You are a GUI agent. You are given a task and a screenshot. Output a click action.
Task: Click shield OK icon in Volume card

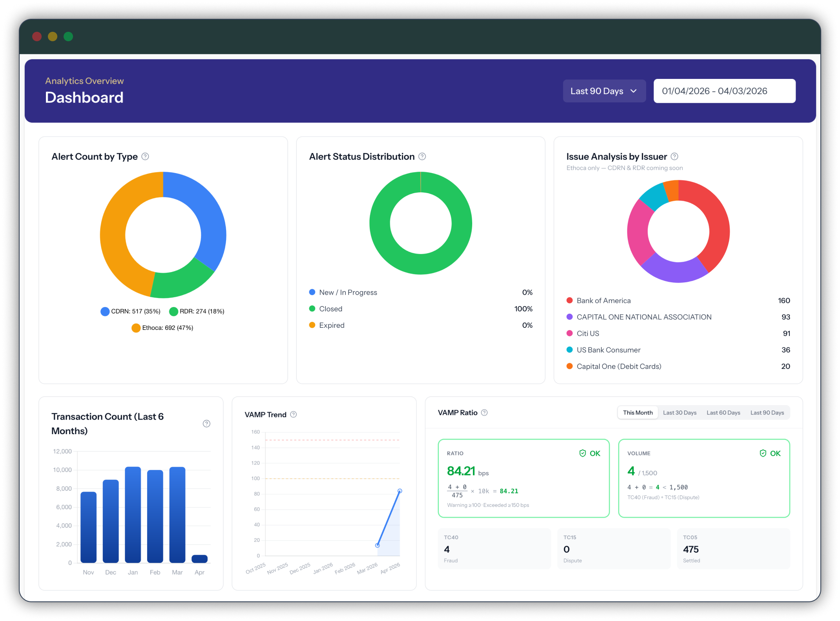tap(763, 453)
